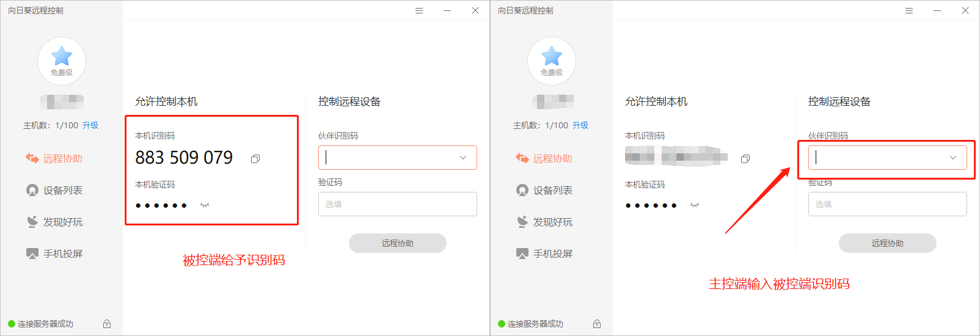Open hamburger menu in right window
The height and width of the screenshot is (336, 980).
(909, 11)
